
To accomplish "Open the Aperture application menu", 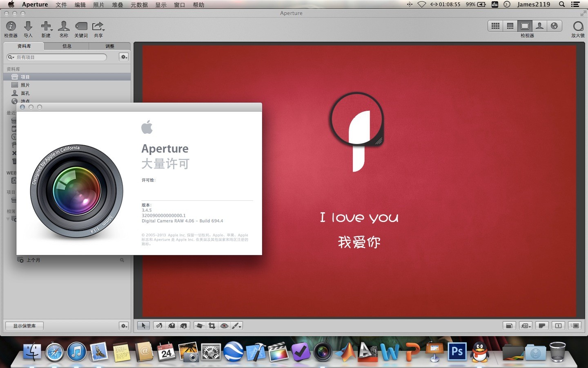I will tap(35, 4).
